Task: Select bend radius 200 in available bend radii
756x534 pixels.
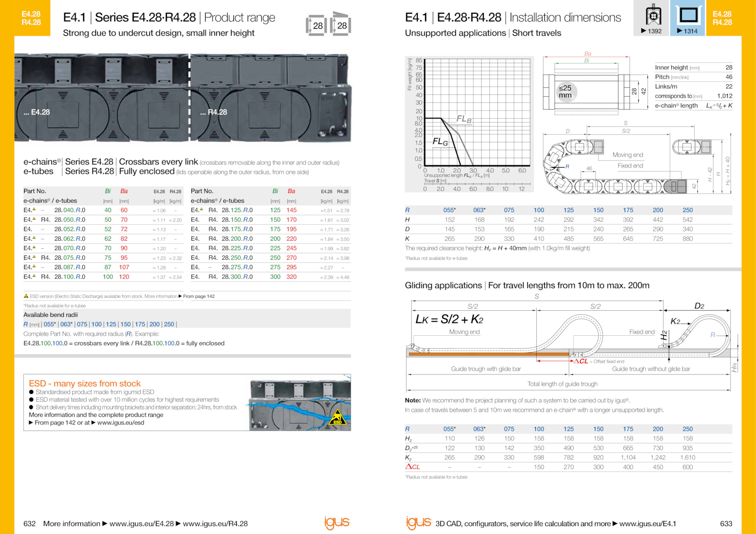Action: [155, 324]
